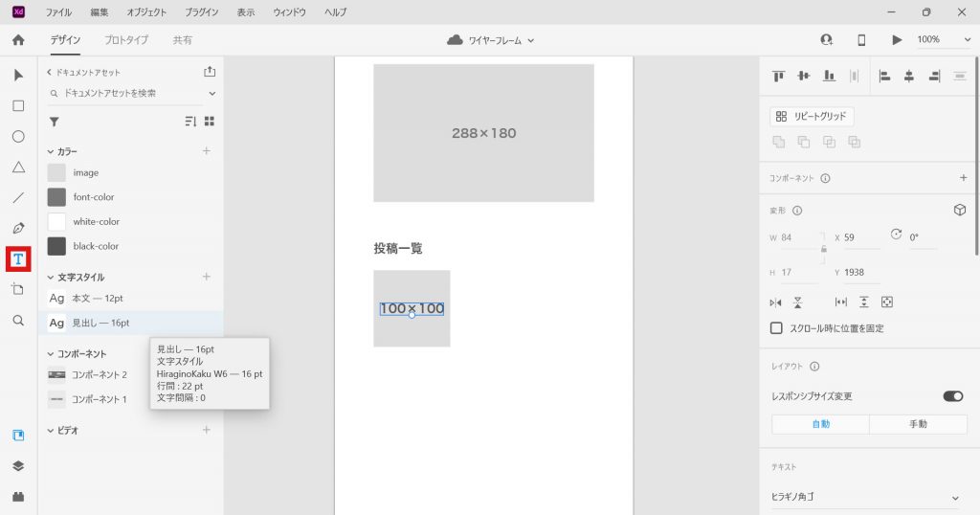Collapse the カラー section
The height and width of the screenshot is (515, 980).
(x=51, y=152)
